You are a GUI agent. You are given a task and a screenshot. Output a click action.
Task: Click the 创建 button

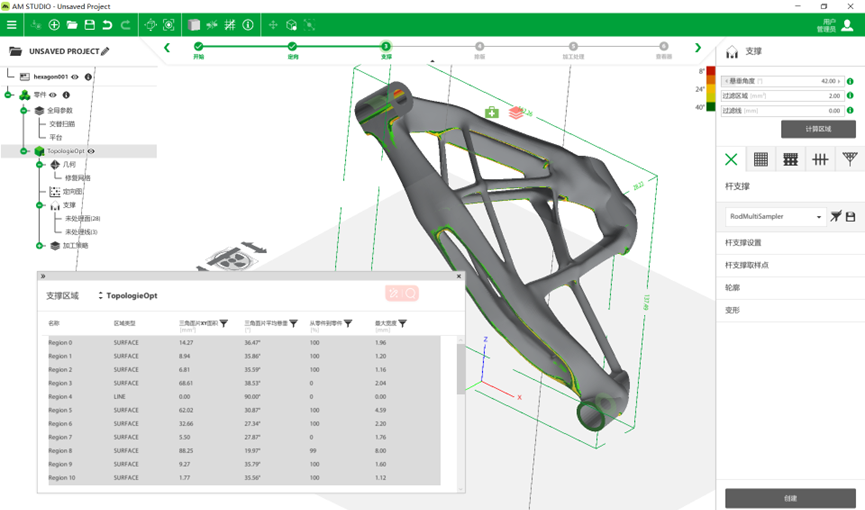point(790,498)
